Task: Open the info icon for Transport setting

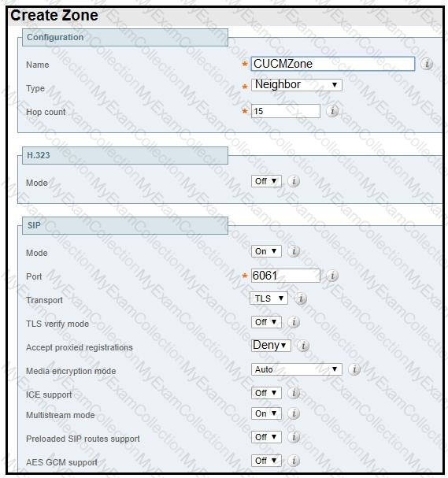Action: click(301, 298)
